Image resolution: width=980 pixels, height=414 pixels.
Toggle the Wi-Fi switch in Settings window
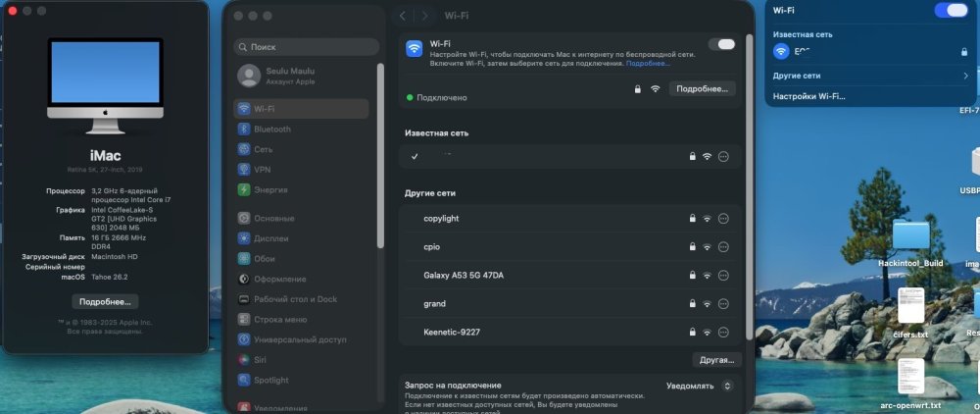(x=722, y=44)
